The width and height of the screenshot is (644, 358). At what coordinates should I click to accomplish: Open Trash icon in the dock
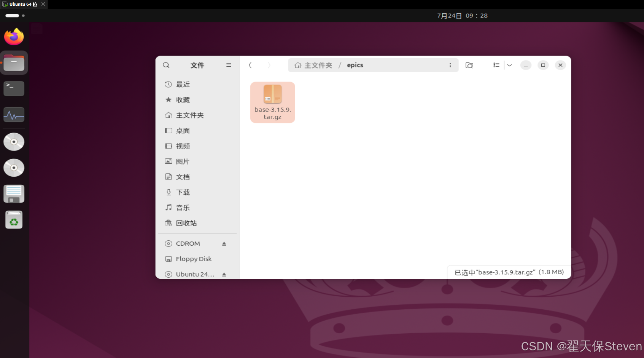pos(14,220)
